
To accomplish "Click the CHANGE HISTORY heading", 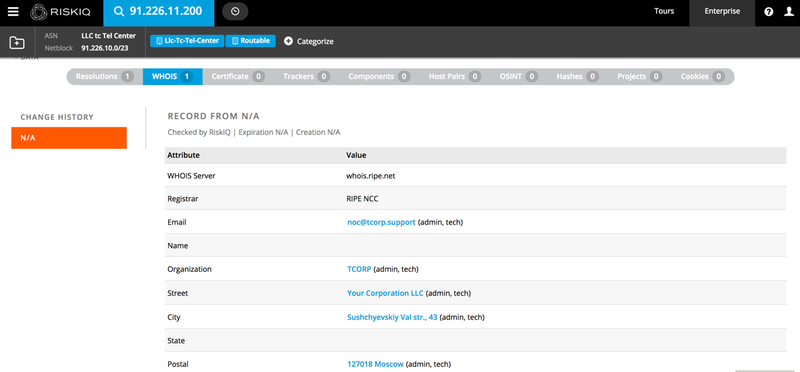I will tap(57, 117).
